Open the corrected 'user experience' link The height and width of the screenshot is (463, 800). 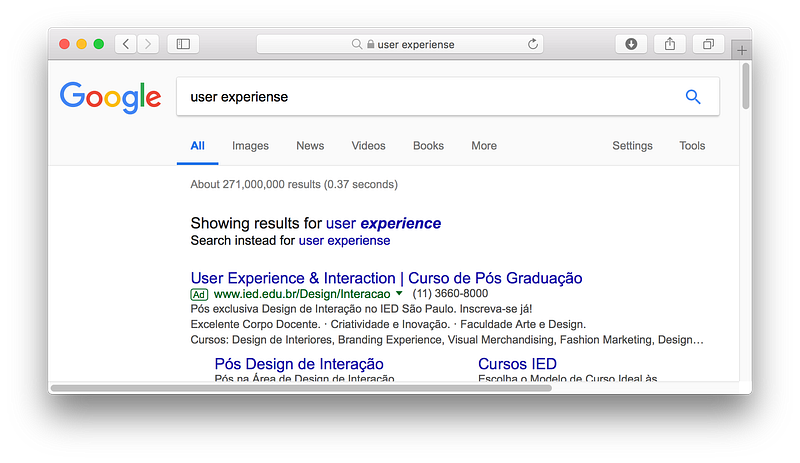[x=383, y=223]
